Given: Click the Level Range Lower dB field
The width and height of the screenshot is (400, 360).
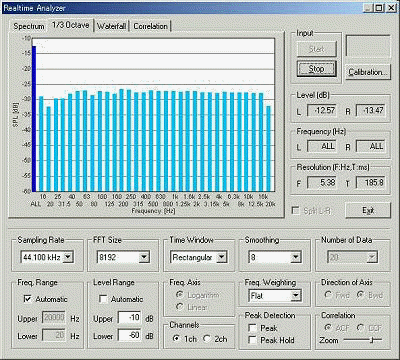Looking at the screenshot, I should click(x=129, y=335).
